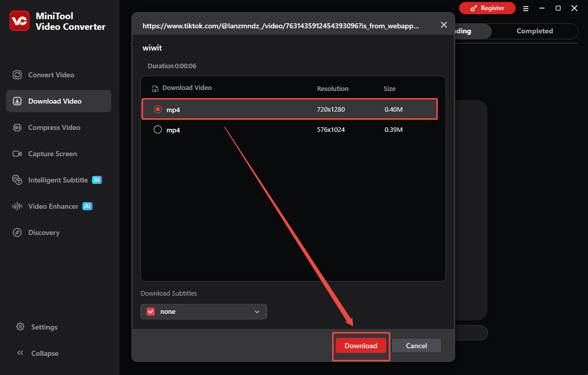The width and height of the screenshot is (588, 375).
Task: Click the Duration 0:00:06 text
Action: [172, 66]
